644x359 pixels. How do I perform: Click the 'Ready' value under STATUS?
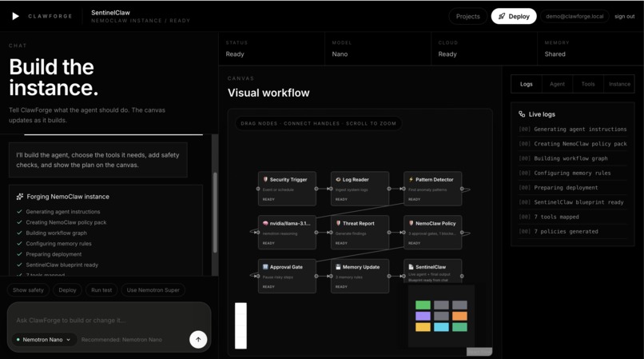235,54
